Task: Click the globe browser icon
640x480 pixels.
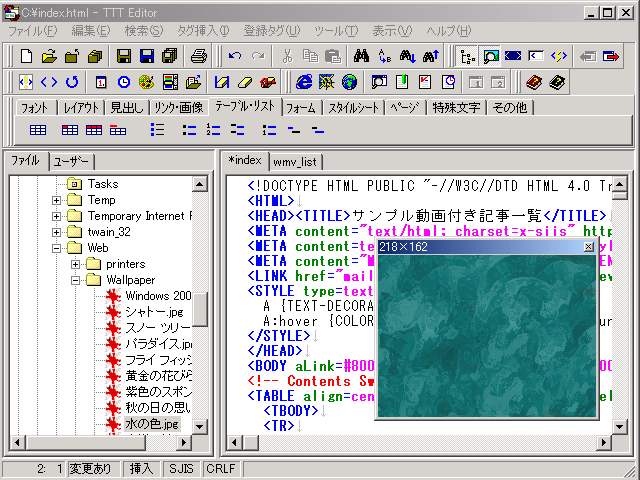Action: pyautogui.click(x=349, y=82)
